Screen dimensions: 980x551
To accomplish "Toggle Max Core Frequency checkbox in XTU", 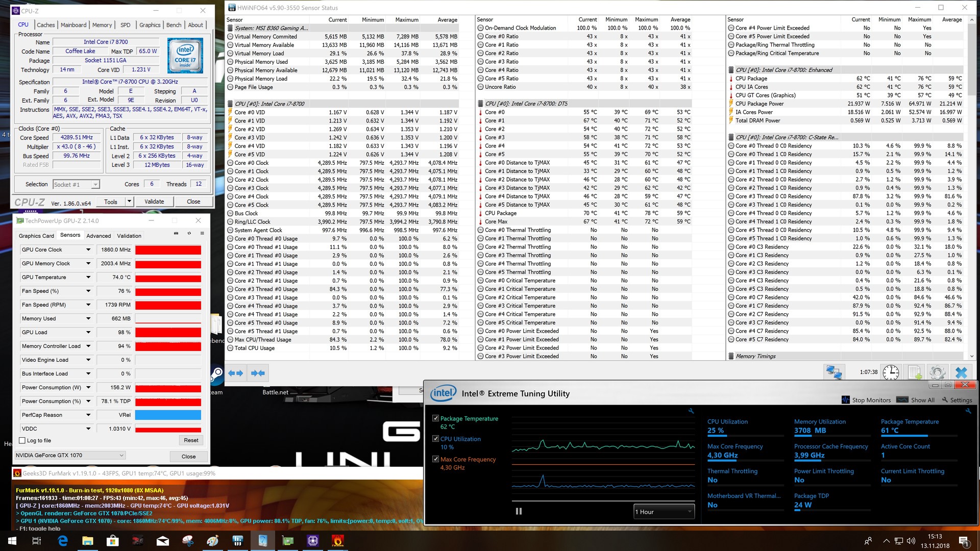I will click(x=435, y=459).
